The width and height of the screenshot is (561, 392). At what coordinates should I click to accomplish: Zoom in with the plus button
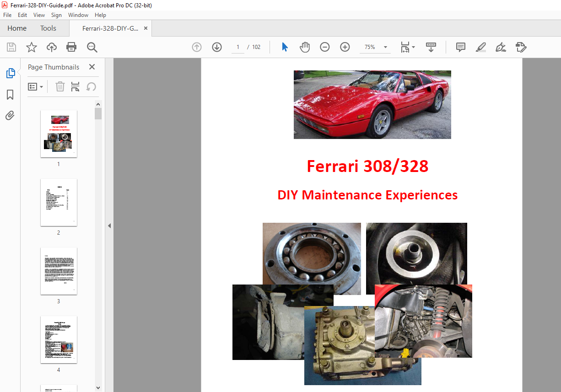click(x=345, y=47)
